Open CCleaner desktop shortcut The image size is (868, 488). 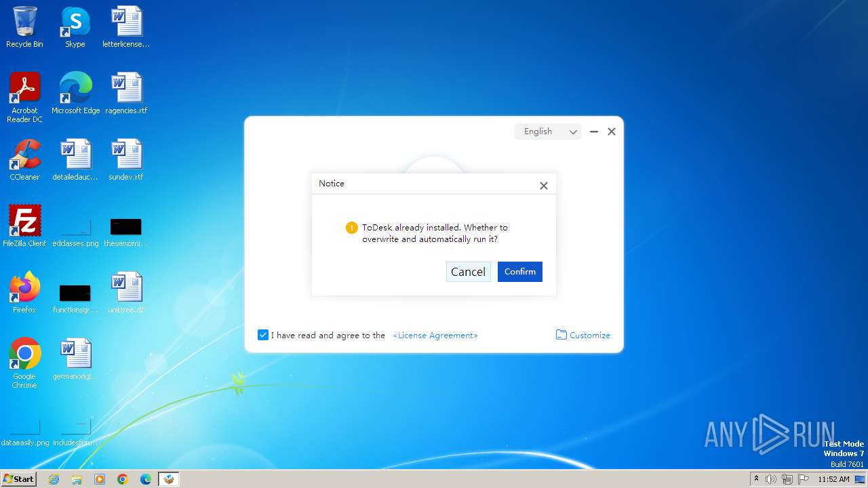24,160
